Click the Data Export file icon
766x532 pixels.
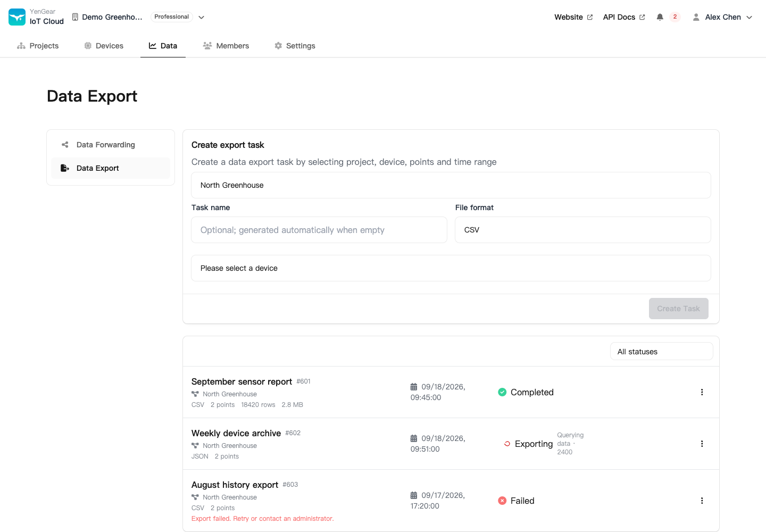(65, 168)
